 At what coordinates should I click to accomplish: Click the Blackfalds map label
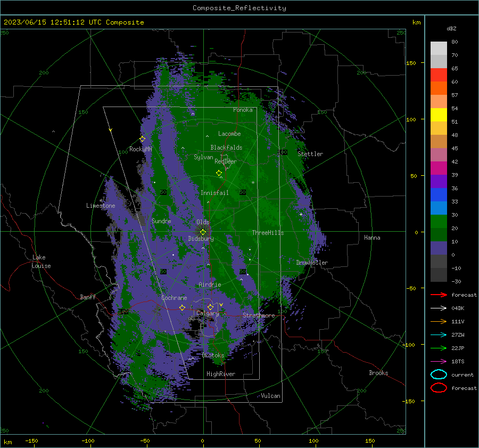point(226,148)
